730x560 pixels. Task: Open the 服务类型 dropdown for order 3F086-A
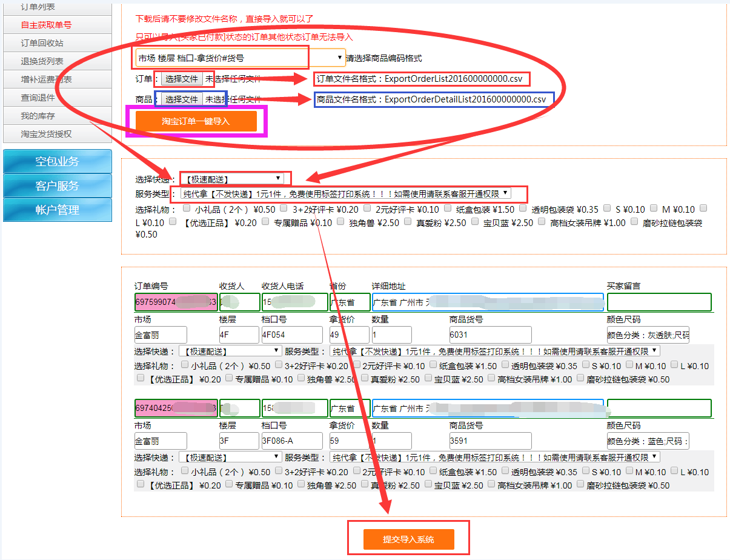[x=494, y=457]
